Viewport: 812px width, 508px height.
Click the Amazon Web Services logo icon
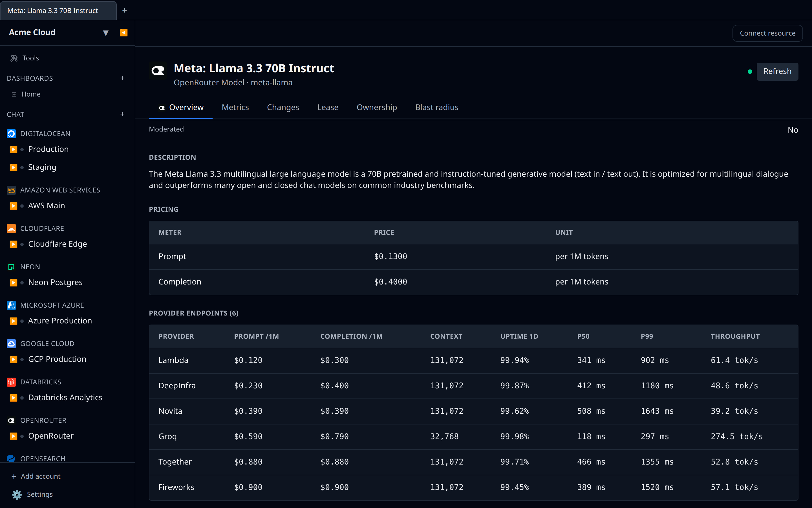tap(11, 190)
